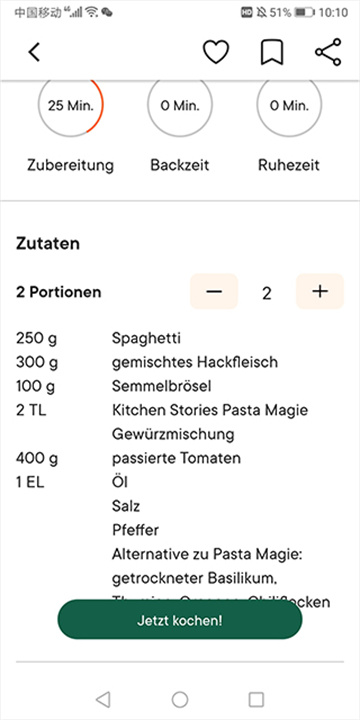Like the recipe with the heart icon
The image size is (360, 720).
216,52
